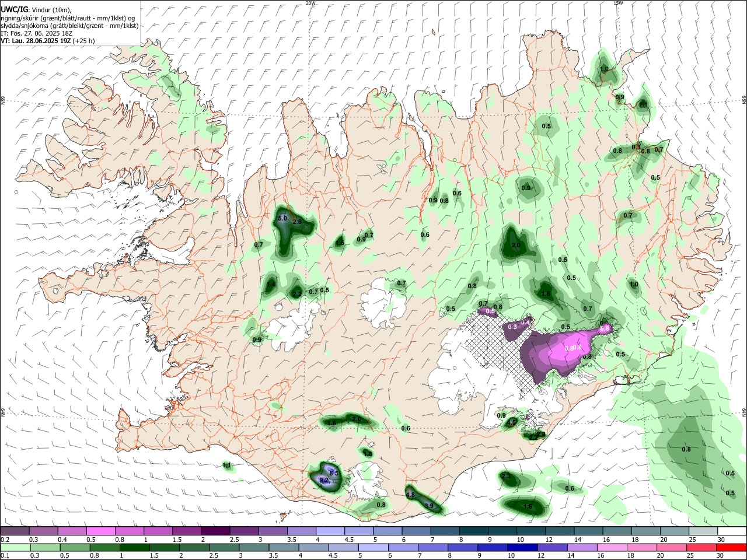The height and width of the screenshot is (560, 747).
Task: Pick the darkest purple 2–2.5 snow legend swatch
Action: (215, 531)
